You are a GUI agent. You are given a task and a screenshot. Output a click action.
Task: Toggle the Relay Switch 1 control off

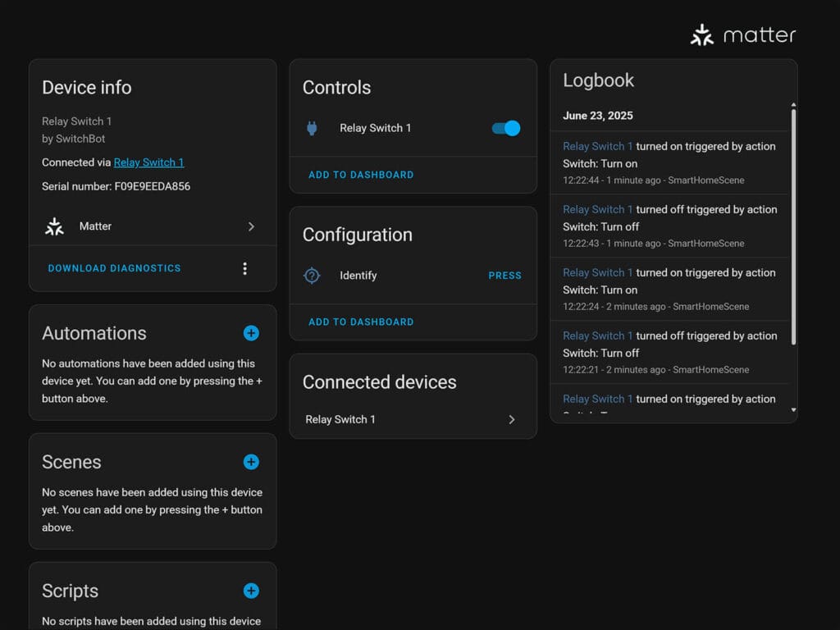tap(505, 128)
